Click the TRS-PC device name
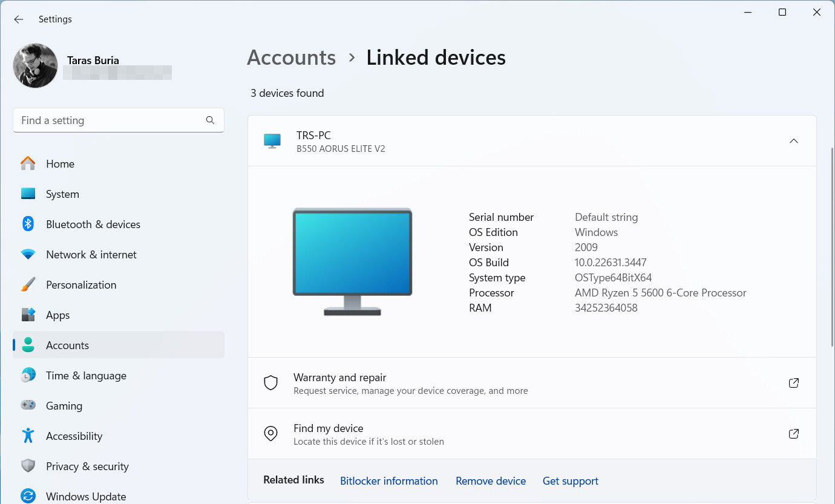835x504 pixels. pos(313,136)
